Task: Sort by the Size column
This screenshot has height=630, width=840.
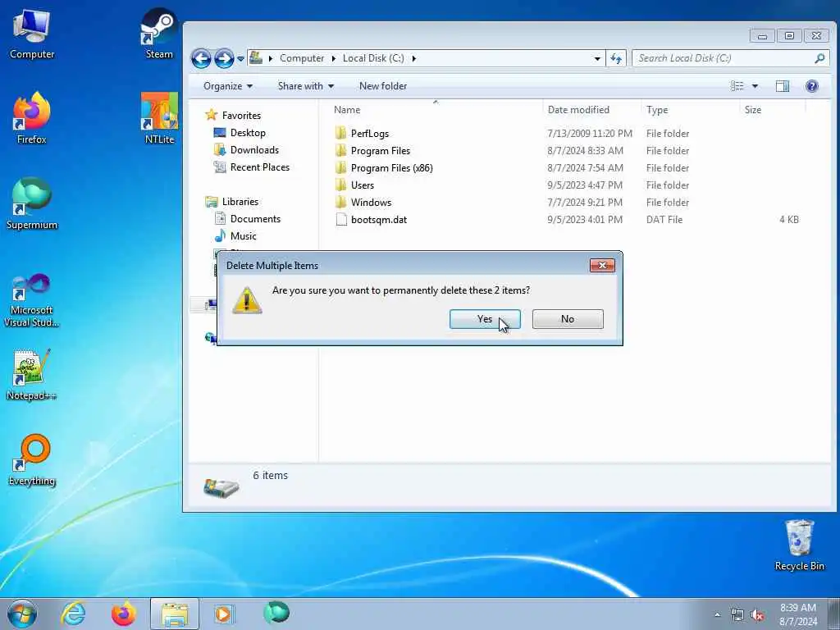Action: pos(772,110)
